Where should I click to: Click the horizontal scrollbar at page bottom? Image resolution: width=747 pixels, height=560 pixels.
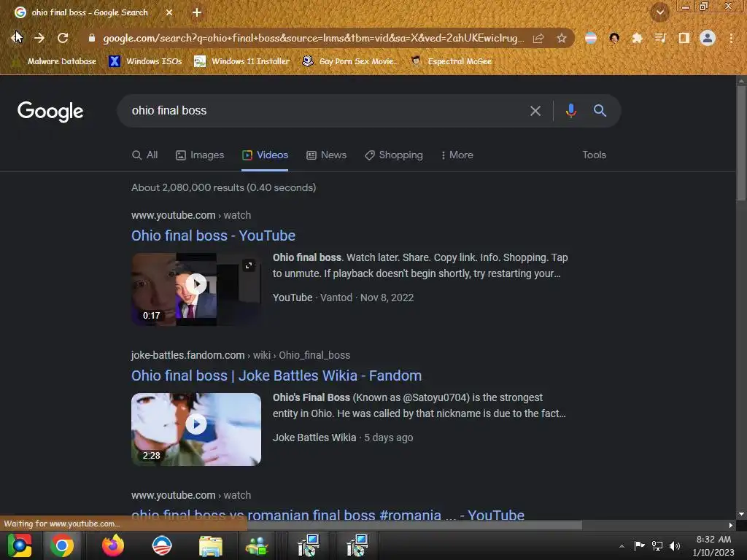(414, 525)
